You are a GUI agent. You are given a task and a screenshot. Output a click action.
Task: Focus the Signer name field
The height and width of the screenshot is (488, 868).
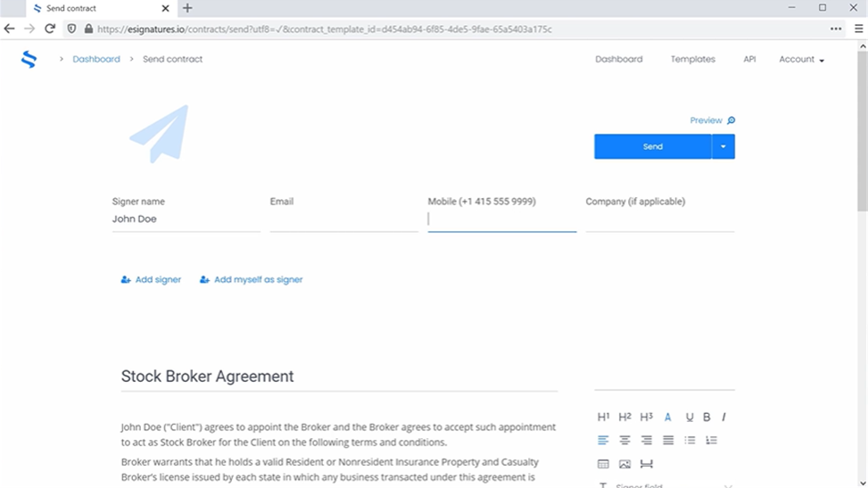coord(186,219)
